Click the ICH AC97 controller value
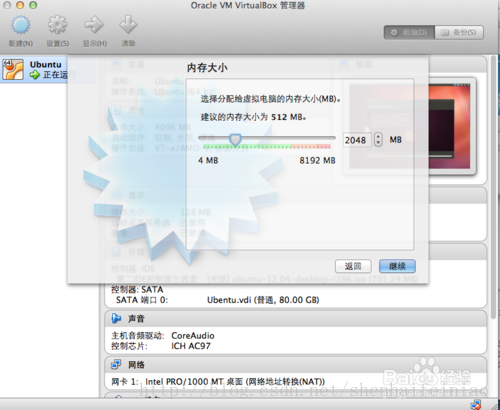 [191, 346]
